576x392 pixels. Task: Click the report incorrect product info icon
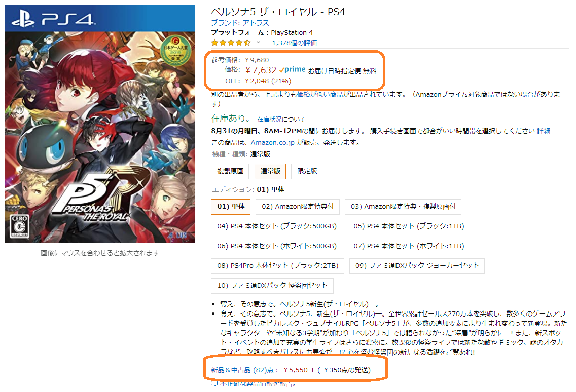pyautogui.click(x=214, y=384)
